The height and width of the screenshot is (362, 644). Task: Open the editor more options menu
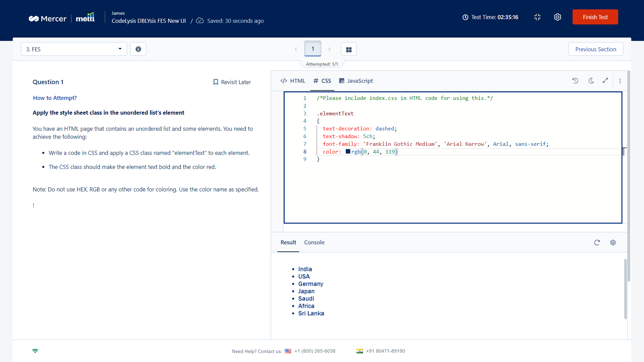click(620, 81)
